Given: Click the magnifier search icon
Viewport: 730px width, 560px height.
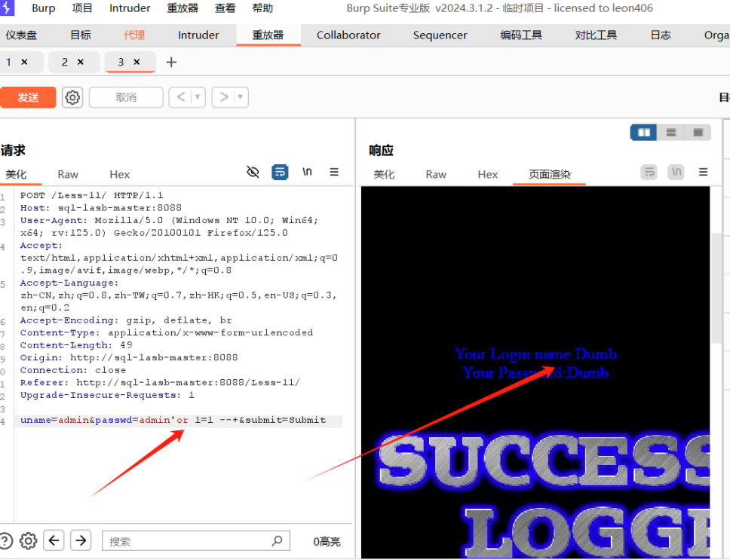Looking at the screenshot, I should click(x=277, y=540).
